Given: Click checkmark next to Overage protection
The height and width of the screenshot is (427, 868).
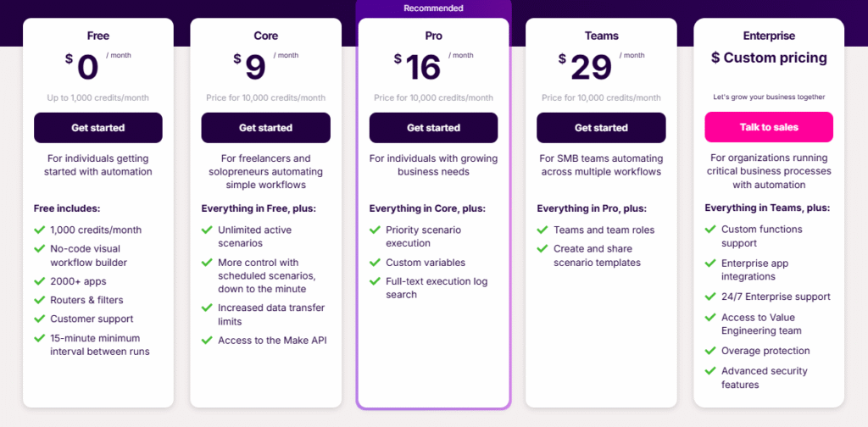Looking at the screenshot, I should 710,351.
